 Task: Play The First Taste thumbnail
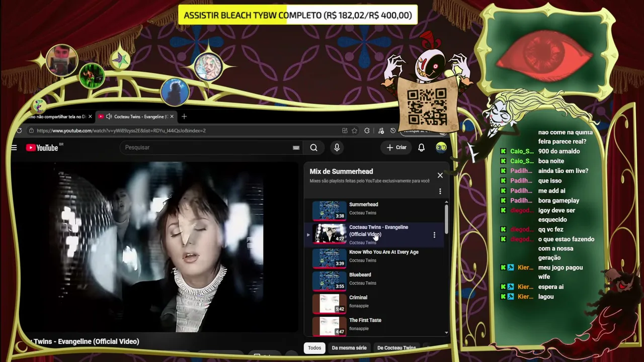[x=329, y=326]
